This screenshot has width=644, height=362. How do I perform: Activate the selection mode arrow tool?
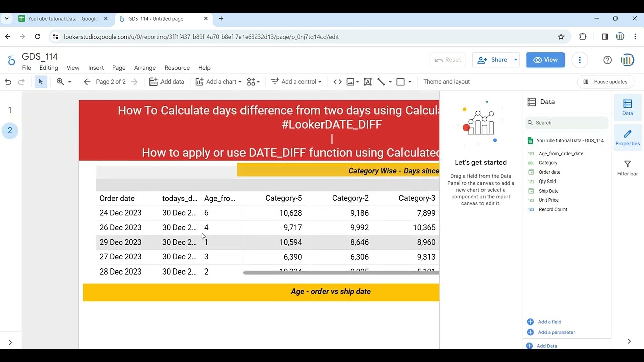(41, 82)
